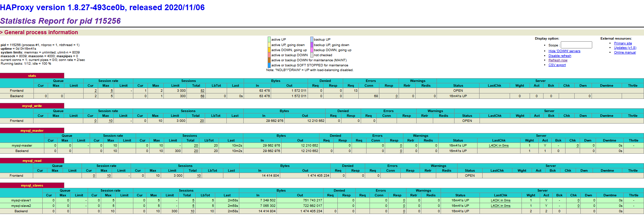Click the mysql_write proxy section title
Screen dimensions: 644x217
pos(32,106)
